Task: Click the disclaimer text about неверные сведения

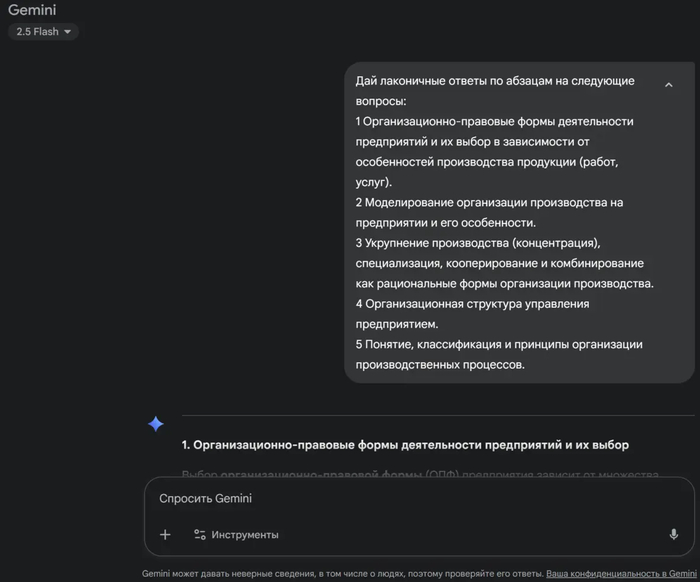Action: [340, 574]
